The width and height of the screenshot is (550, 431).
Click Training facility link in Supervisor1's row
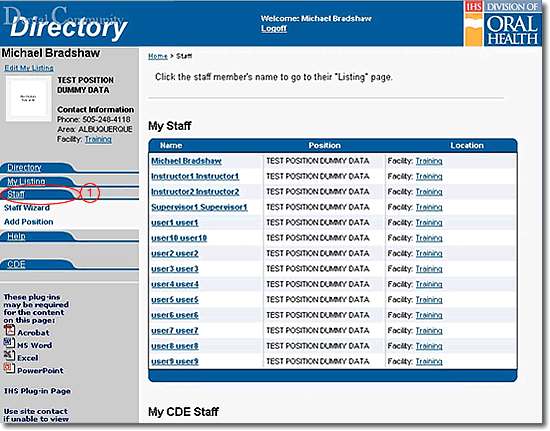click(x=429, y=207)
